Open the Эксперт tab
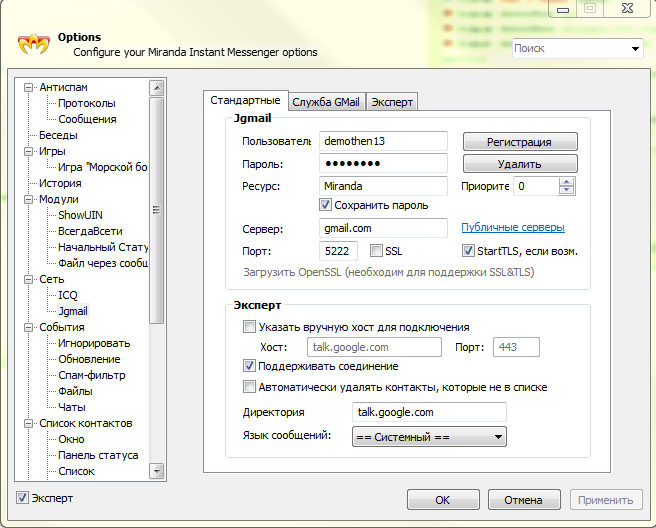The width and height of the screenshot is (656, 528). [392, 102]
